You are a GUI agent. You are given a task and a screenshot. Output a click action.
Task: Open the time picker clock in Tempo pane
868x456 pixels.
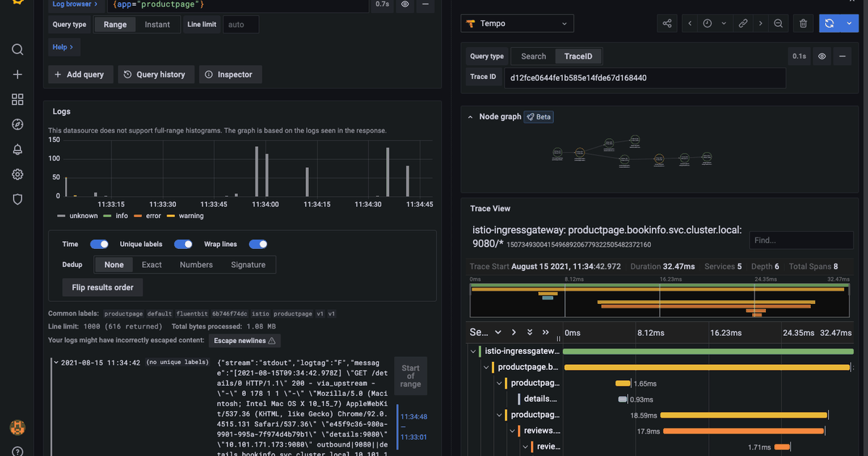pos(707,23)
